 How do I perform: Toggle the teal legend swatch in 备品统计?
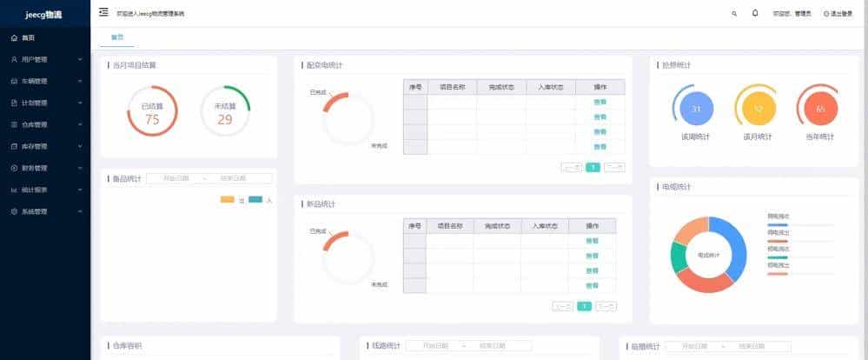255,199
